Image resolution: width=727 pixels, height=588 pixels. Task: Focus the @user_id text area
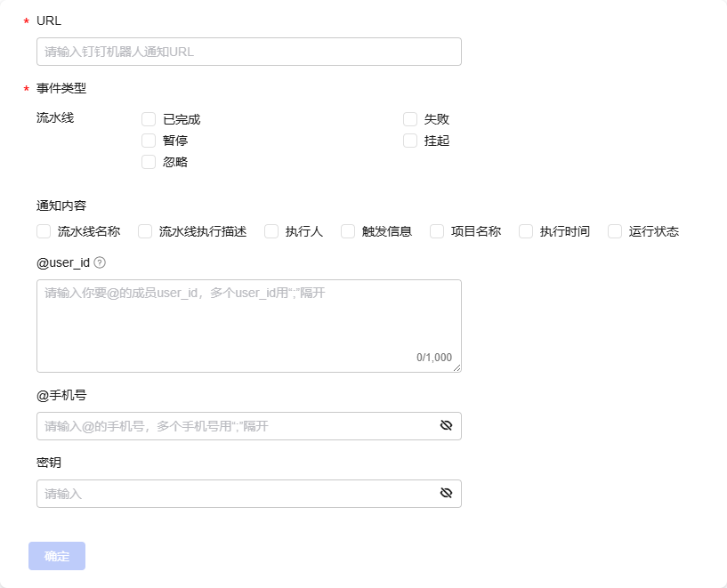[248, 325]
